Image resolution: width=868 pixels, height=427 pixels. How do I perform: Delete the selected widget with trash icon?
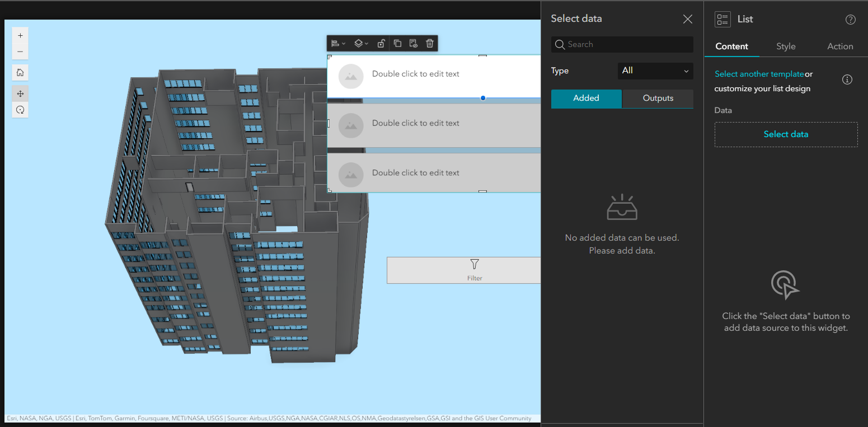coord(430,43)
